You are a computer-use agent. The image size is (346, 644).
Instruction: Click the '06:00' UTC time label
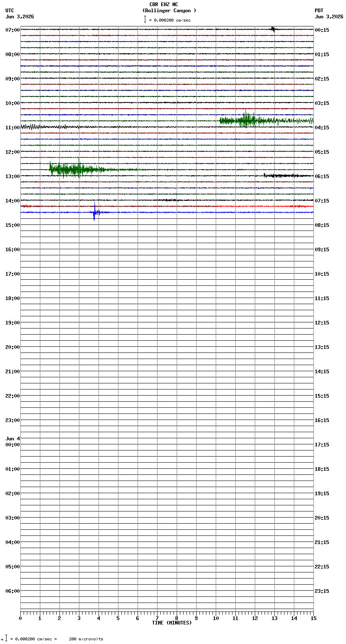click(x=13, y=591)
